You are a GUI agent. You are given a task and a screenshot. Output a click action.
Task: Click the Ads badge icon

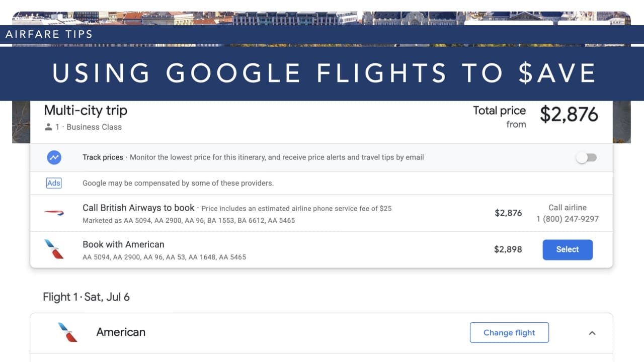[x=54, y=183]
